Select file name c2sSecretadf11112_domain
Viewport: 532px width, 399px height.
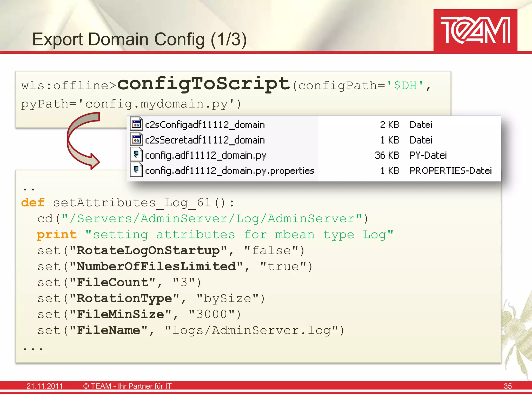tap(205, 140)
